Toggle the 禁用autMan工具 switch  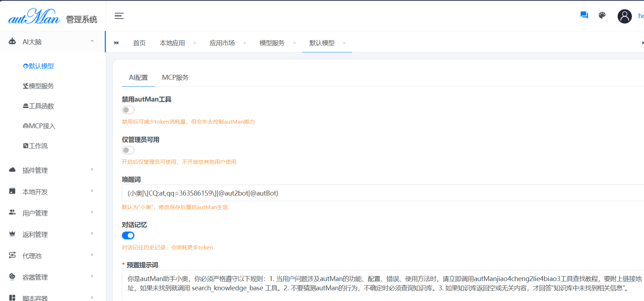(x=128, y=110)
